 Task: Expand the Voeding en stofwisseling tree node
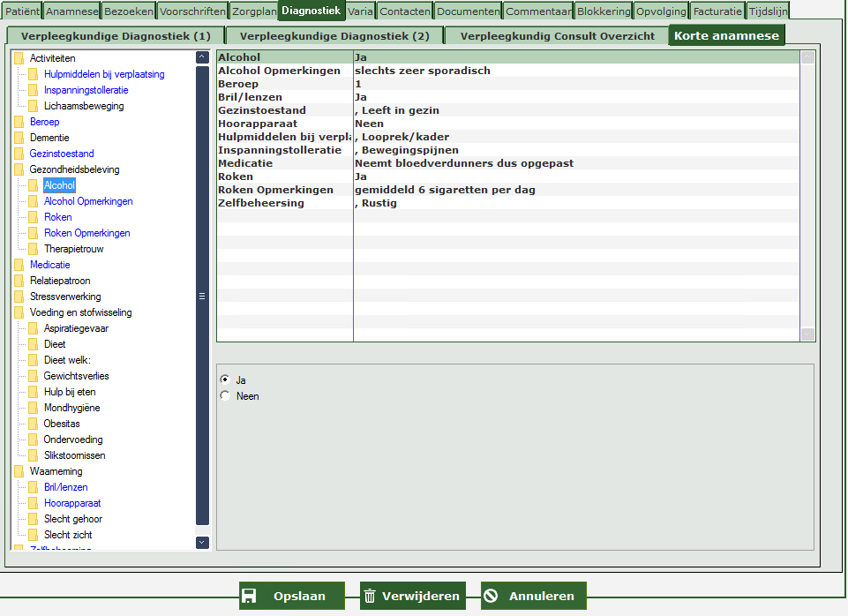[80, 312]
